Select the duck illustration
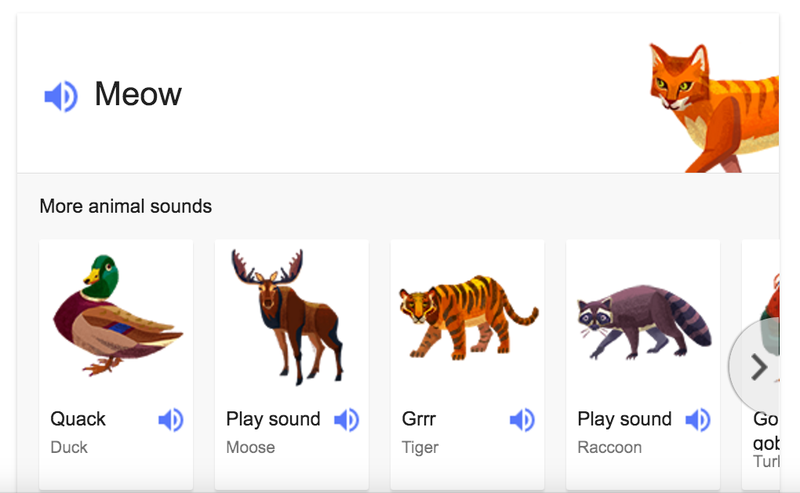The image size is (800, 493). click(x=115, y=315)
